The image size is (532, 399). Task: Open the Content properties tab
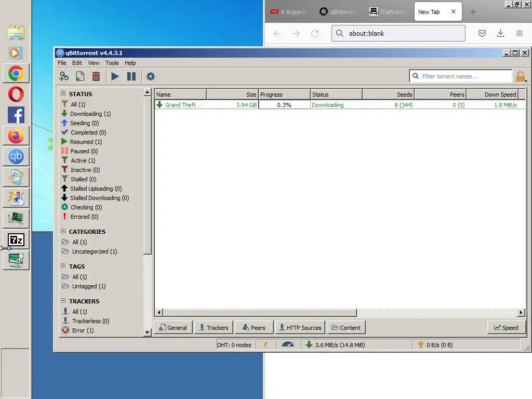[346, 328]
